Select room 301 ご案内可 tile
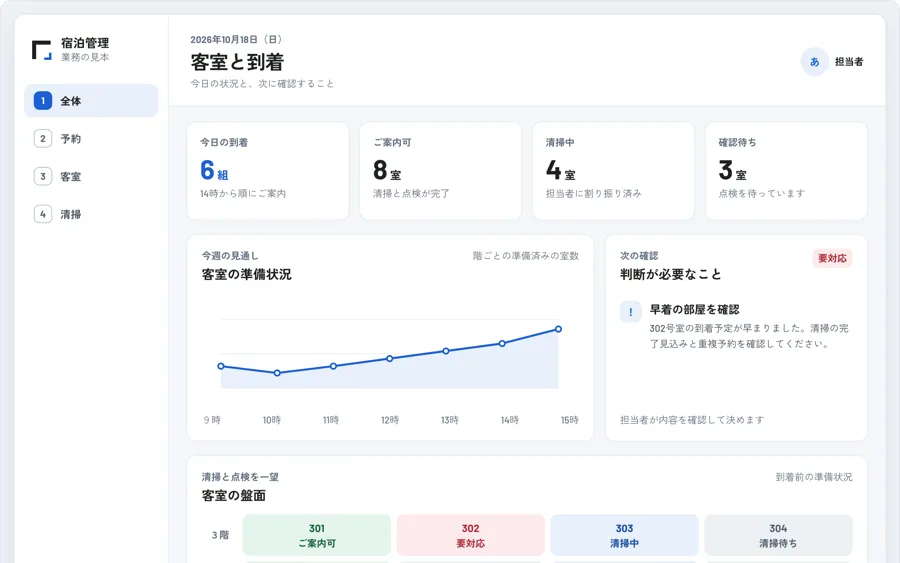Image resolution: width=900 pixels, height=563 pixels. tap(317, 535)
